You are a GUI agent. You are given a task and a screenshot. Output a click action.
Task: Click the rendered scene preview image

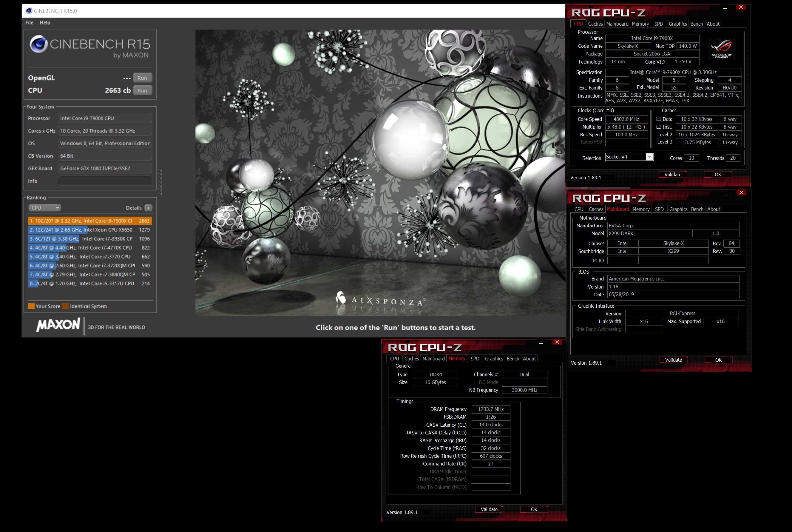(380, 173)
